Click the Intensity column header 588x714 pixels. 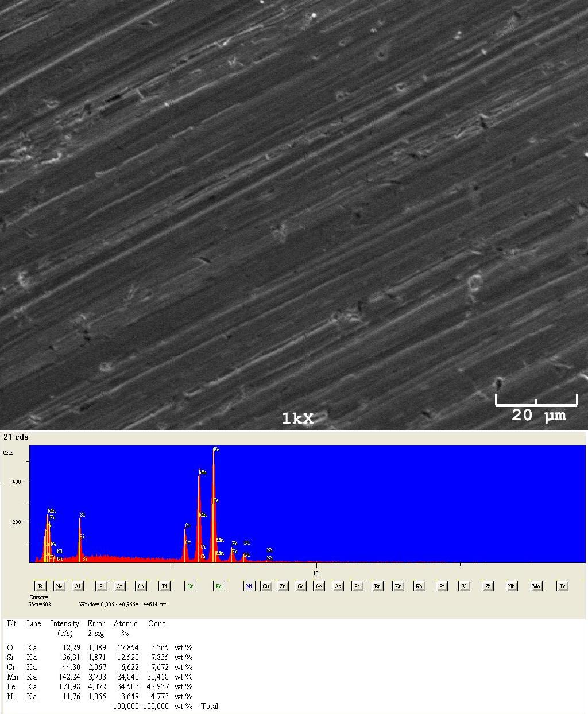65,628
